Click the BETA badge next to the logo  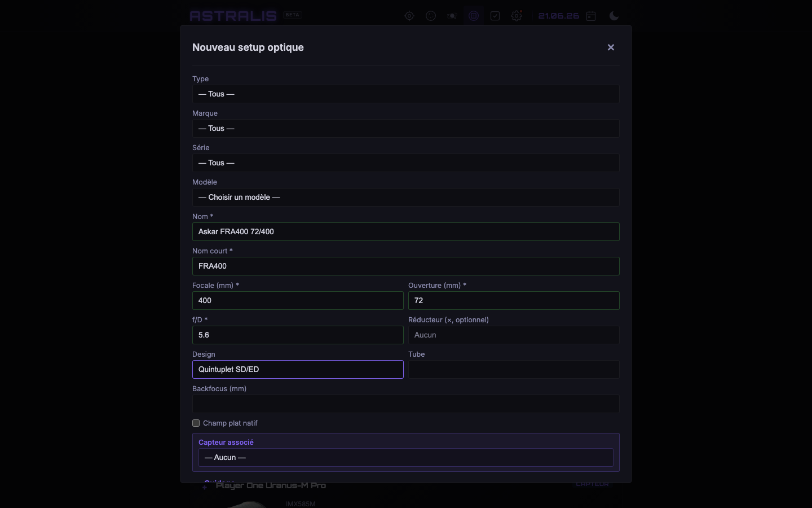293,15
